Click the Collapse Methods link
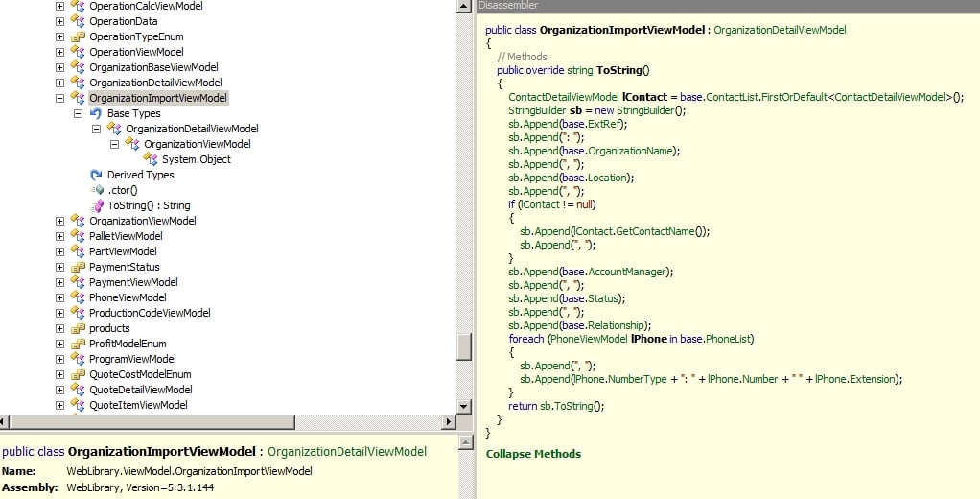Screen dimensions: 980x499 coord(533,454)
